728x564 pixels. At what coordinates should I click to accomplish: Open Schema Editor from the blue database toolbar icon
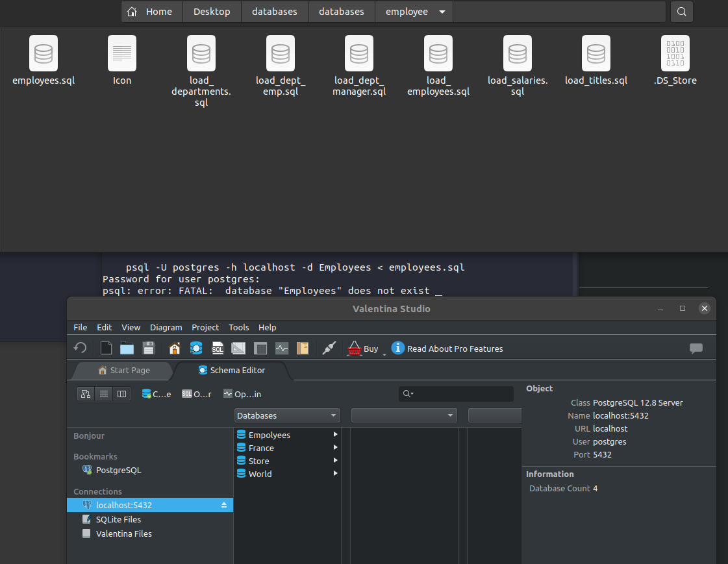(x=196, y=348)
